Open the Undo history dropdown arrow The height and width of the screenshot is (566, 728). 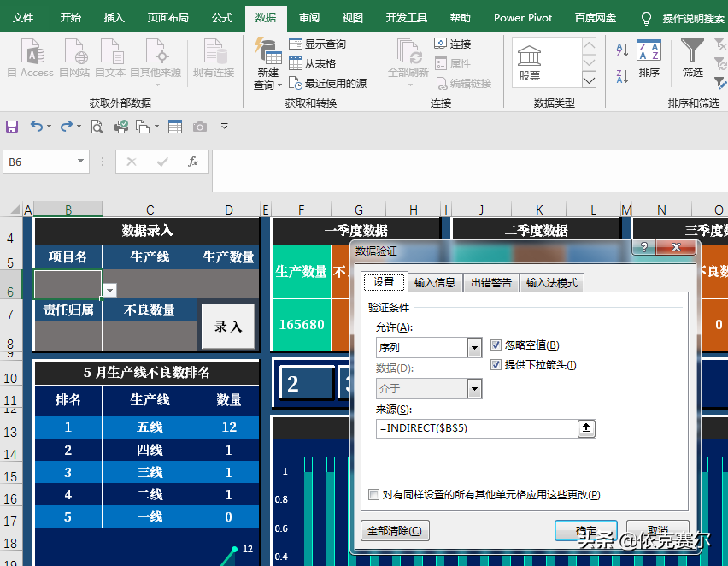click(x=49, y=126)
